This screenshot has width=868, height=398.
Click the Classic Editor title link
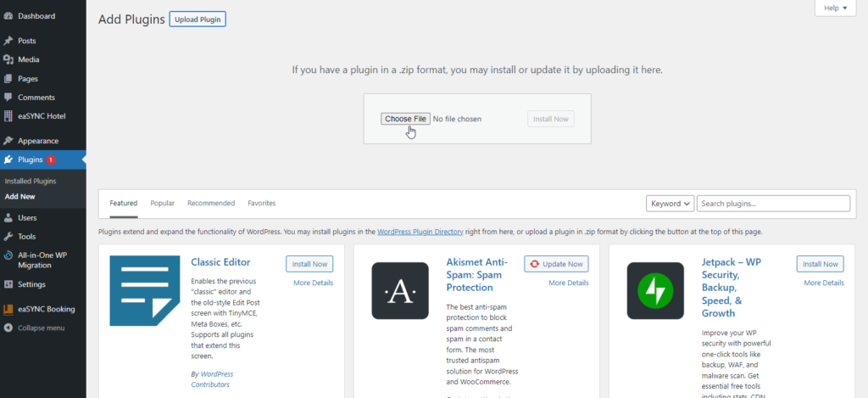point(220,262)
